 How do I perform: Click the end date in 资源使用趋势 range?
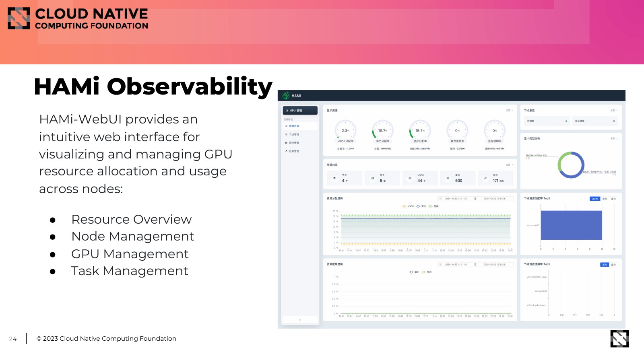(x=495, y=265)
